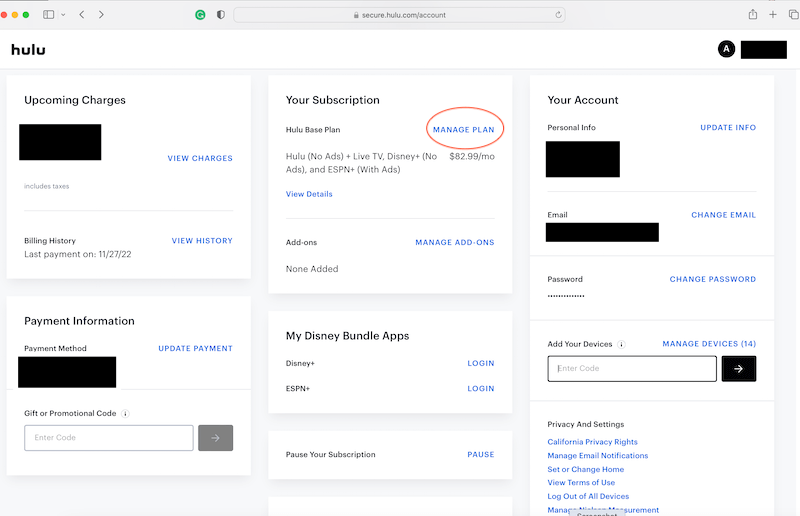Select Update Payment link
This screenshot has width=800, height=516.
195,348
